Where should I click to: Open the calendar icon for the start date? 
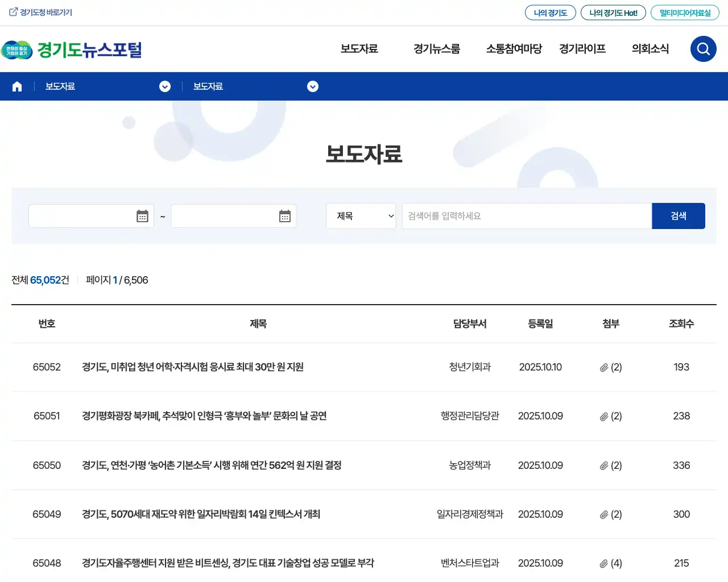142,216
